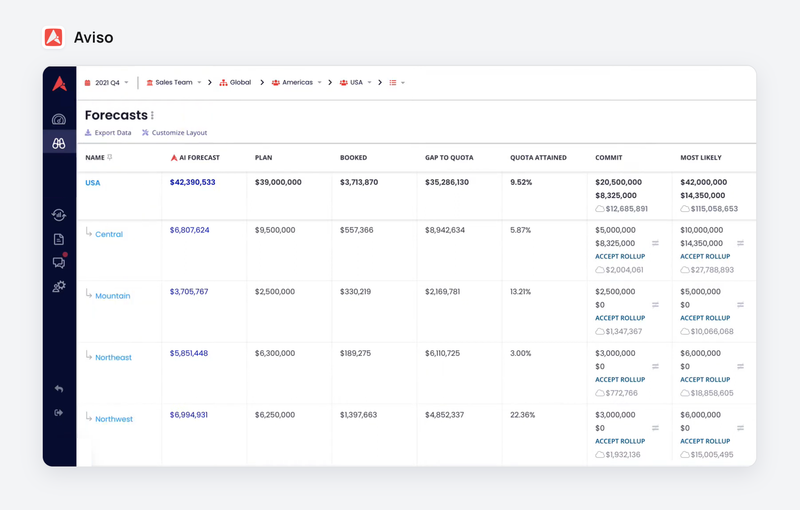Open the Northeast region link
This screenshot has width=800, height=510.
(113, 358)
